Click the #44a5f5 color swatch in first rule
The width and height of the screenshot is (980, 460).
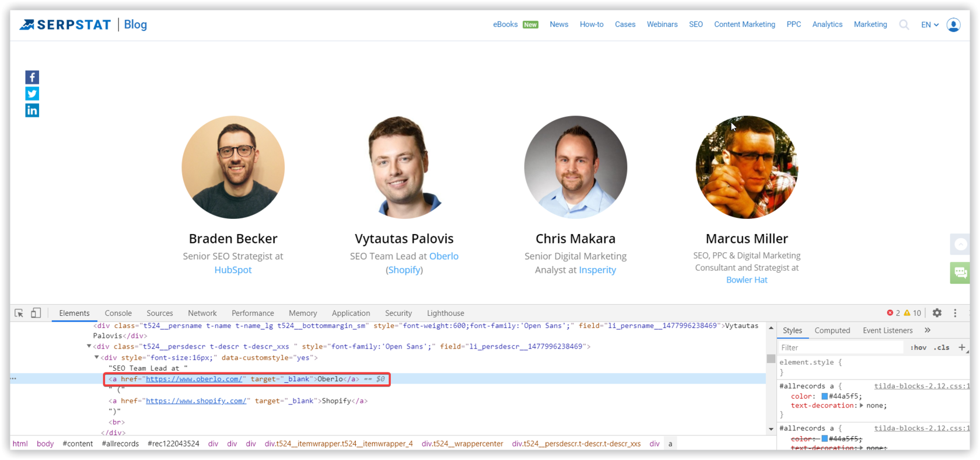[x=824, y=396]
